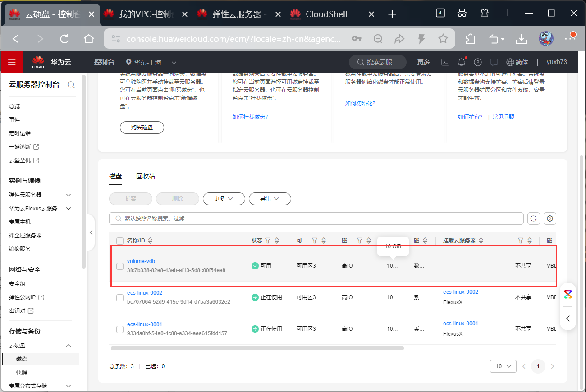Refresh the disk list
The height and width of the screenshot is (392, 586).
click(534, 219)
